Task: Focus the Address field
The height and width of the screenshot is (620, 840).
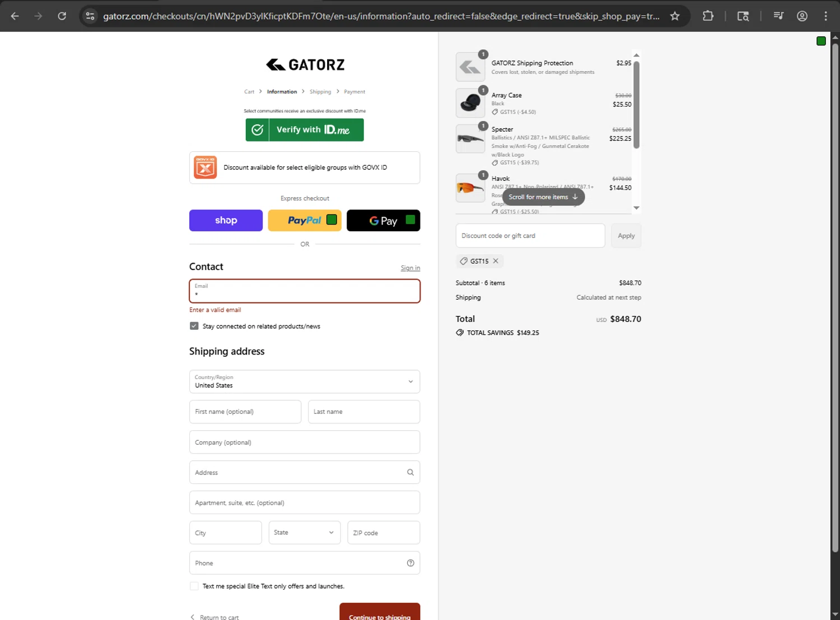Action: point(305,472)
